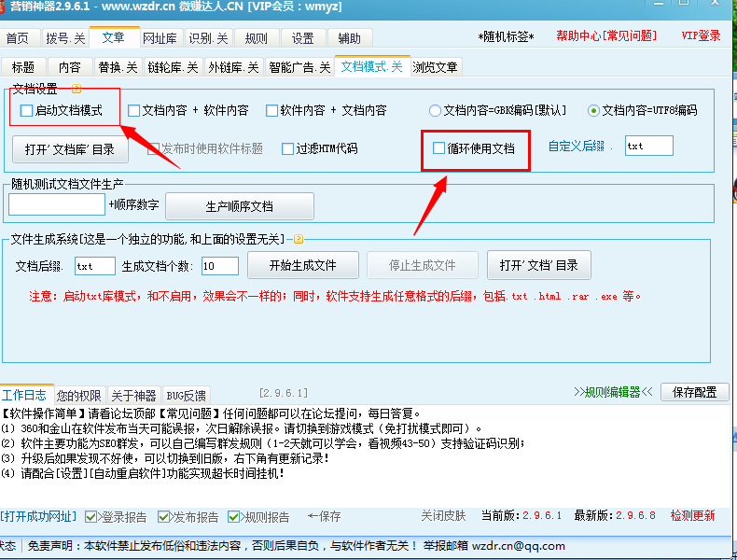This screenshot has width=737, height=560.
Task: Click the 文档后缀 txt input field
Action: [95, 266]
